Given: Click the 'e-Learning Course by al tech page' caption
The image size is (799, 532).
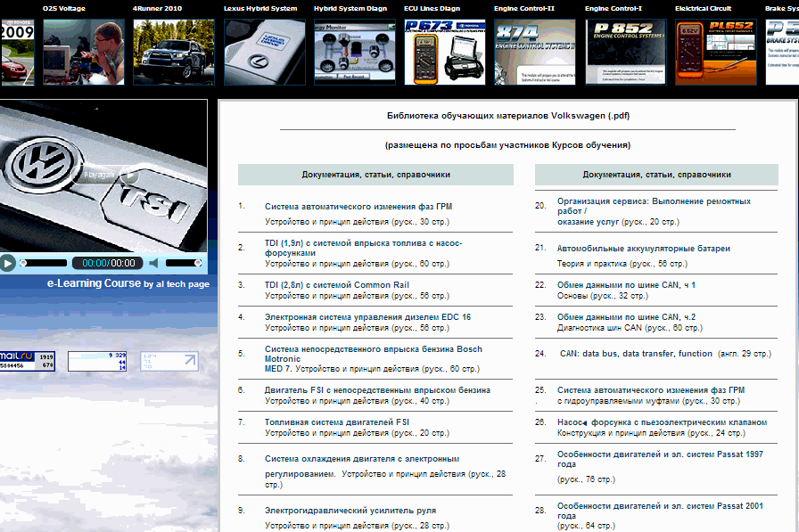Looking at the screenshot, I should 128,283.
